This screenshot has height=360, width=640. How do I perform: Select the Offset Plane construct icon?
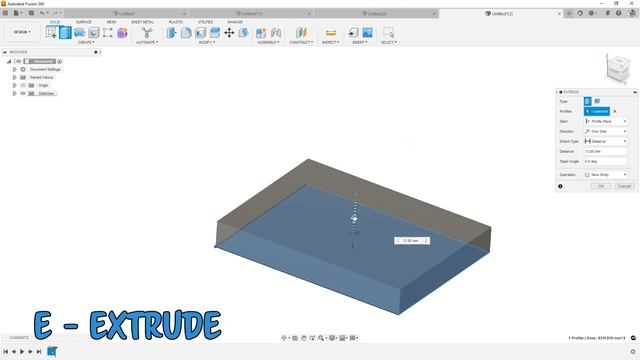pyautogui.click(x=301, y=32)
